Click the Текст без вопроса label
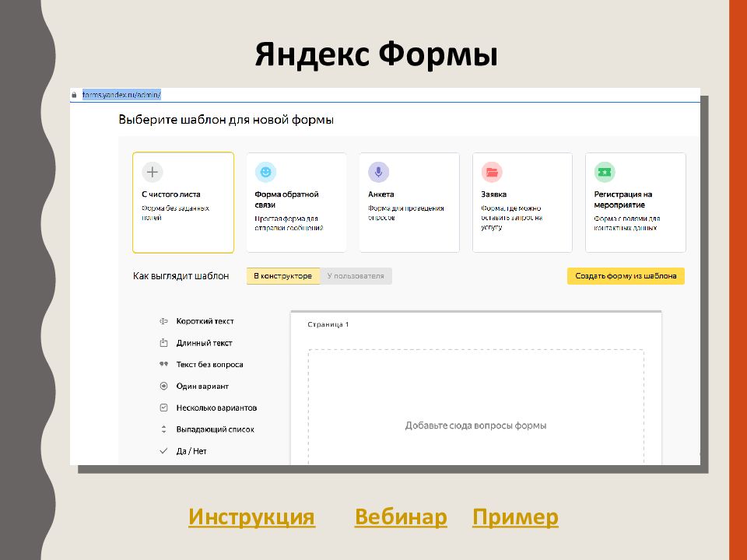Image resolution: width=747 pixels, height=560 pixels. click(209, 364)
